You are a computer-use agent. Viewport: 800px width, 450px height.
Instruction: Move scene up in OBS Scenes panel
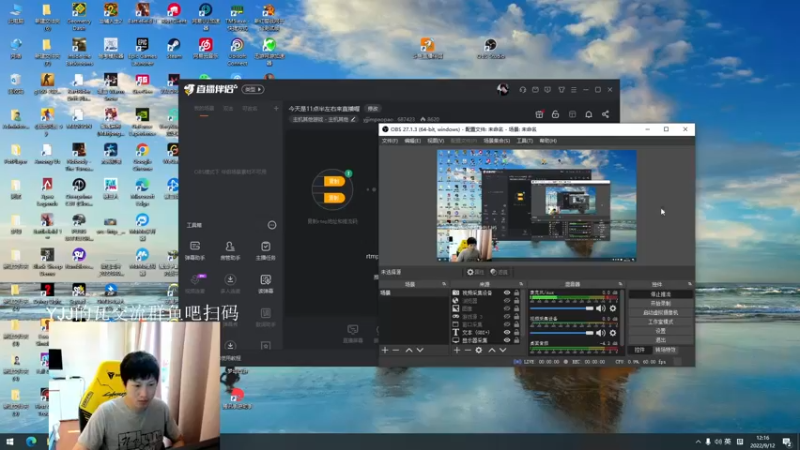[409, 350]
